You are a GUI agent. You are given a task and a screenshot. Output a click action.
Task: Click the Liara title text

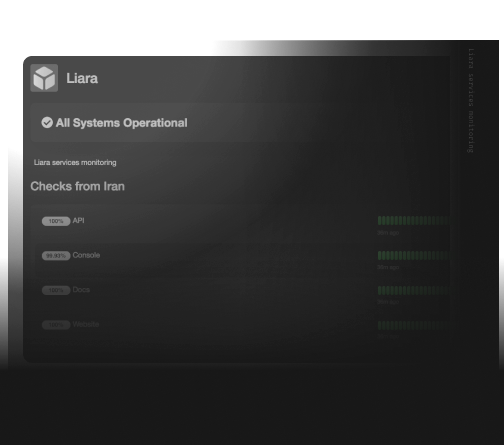pyautogui.click(x=82, y=79)
